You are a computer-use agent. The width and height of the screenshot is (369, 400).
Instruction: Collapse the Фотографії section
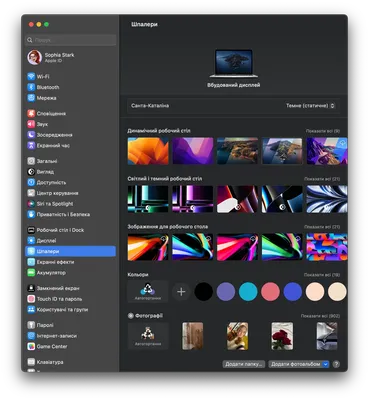coord(131,316)
